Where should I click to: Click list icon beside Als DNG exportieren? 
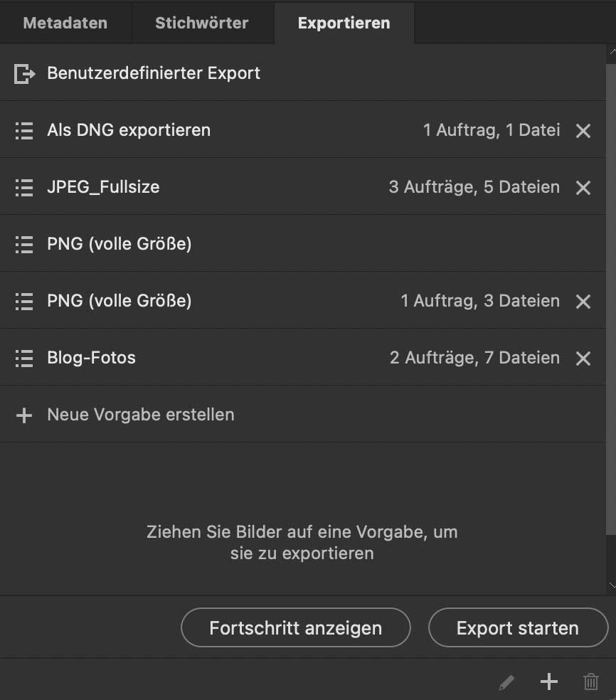pos(24,130)
